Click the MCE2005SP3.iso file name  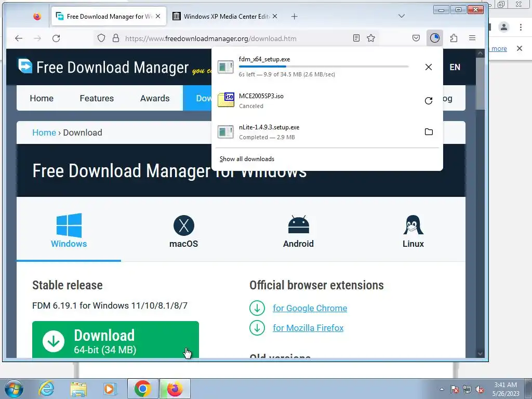tap(261, 96)
